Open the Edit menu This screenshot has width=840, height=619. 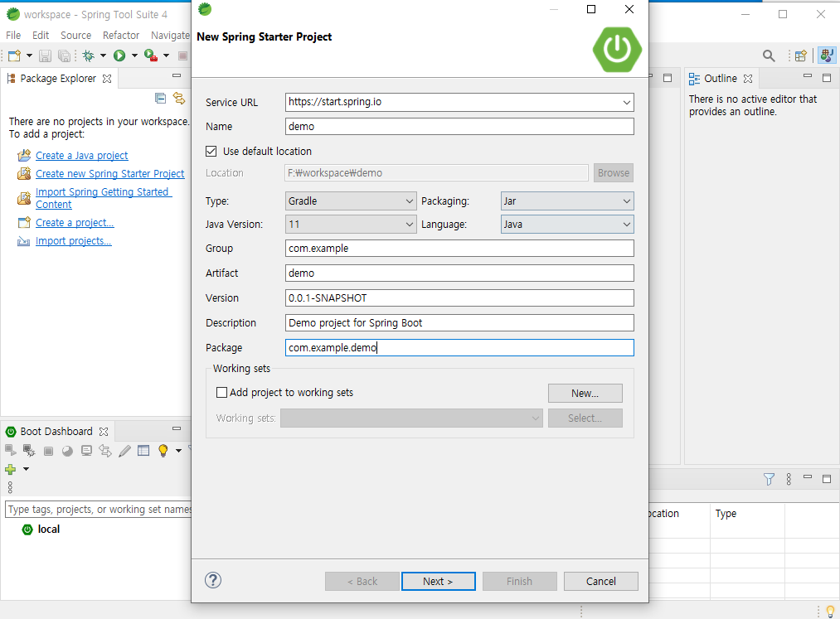coord(40,36)
